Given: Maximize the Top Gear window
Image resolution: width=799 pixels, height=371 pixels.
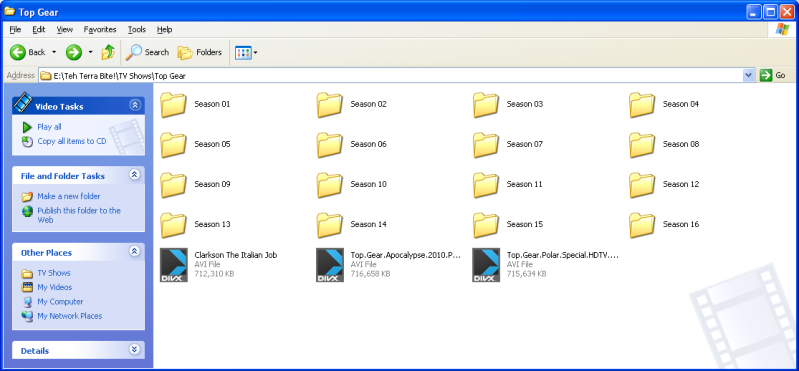Looking at the screenshot, I should pos(771,11).
